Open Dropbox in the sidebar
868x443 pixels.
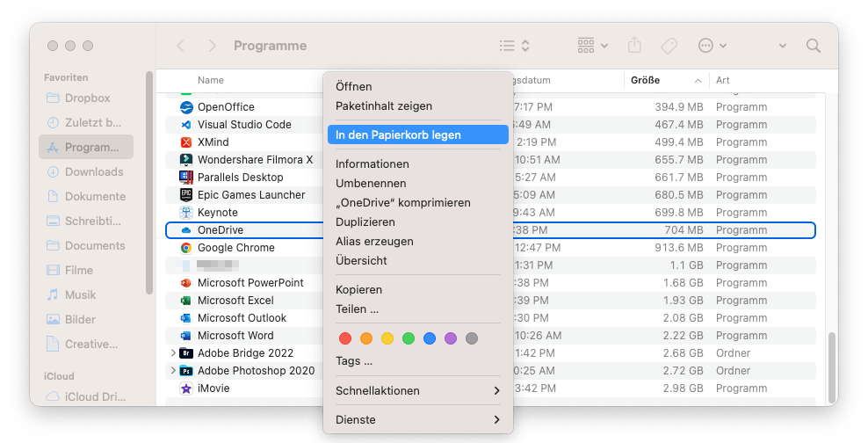pos(86,98)
